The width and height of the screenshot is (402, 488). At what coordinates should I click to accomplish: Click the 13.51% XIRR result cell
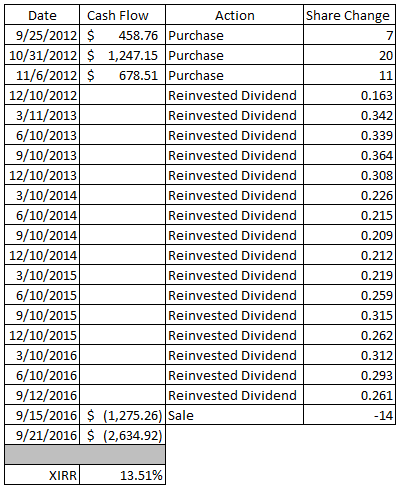122,475
